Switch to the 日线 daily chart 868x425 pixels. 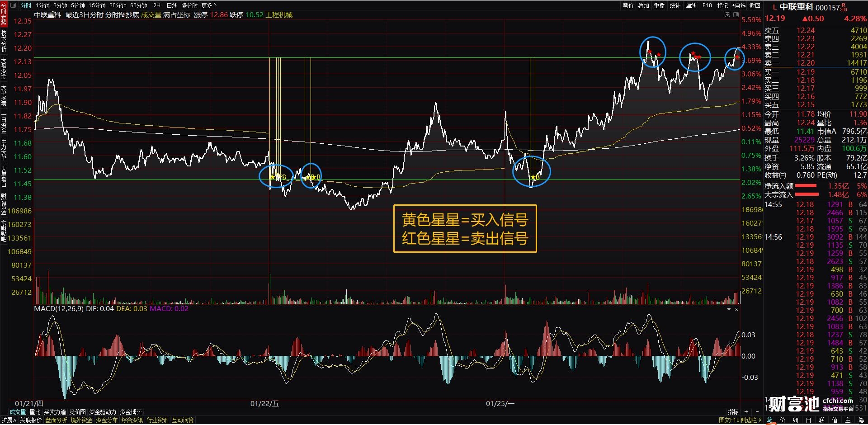click(x=172, y=5)
